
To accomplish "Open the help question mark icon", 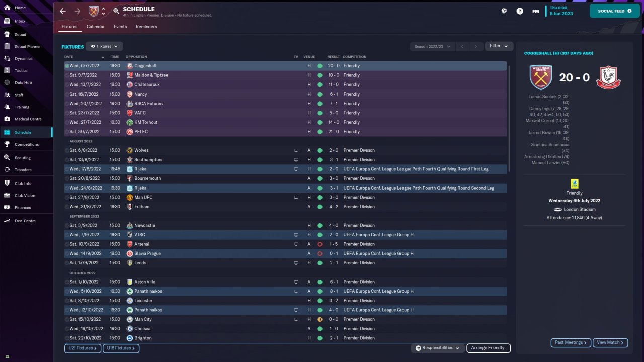I will click(520, 11).
